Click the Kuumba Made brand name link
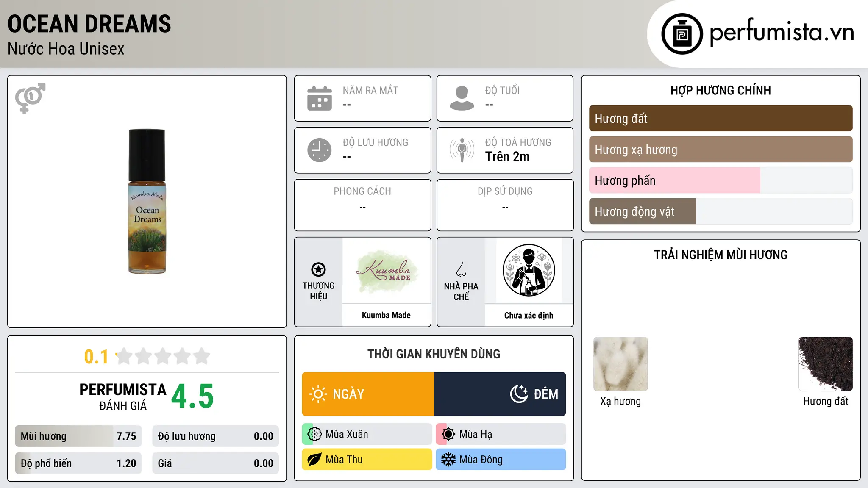 pos(386,315)
